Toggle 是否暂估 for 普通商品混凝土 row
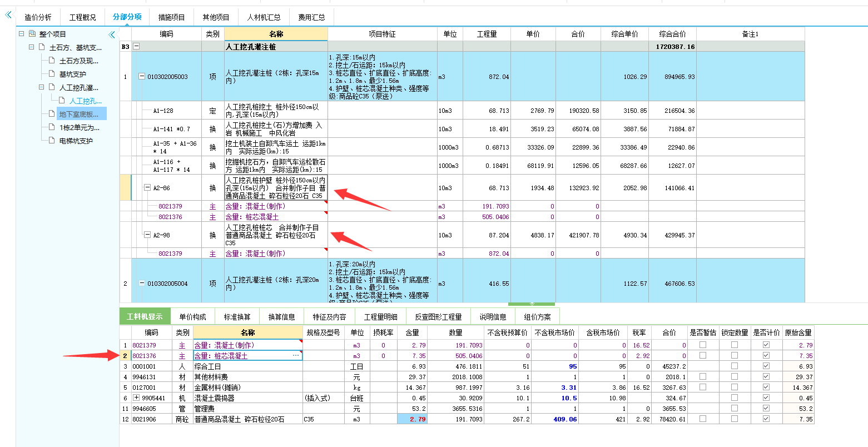Viewport: 868px width, 447px height. click(703, 419)
